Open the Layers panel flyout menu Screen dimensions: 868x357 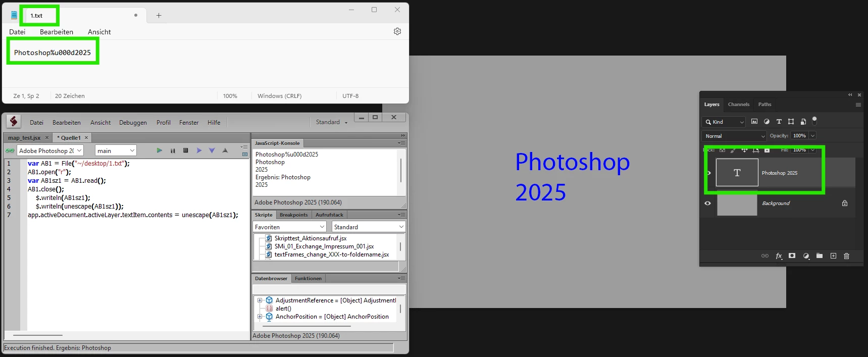[858, 105]
